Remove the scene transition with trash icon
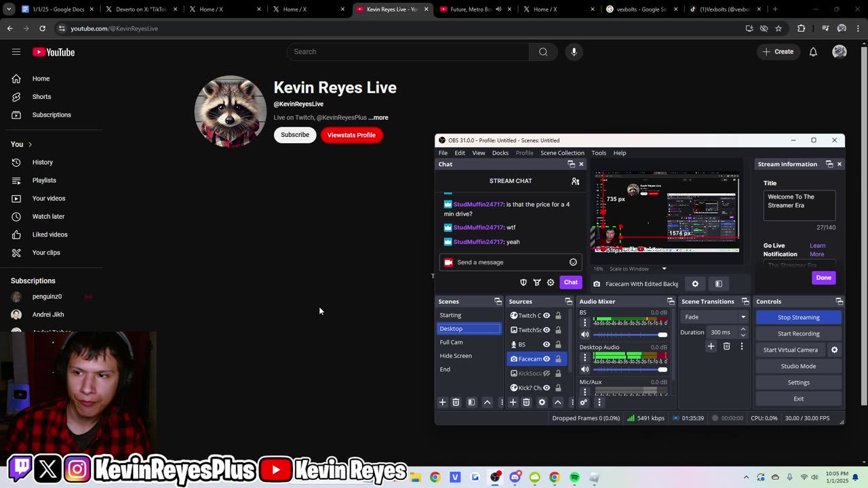This screenshot has width=868, height=488. tap(726, 346)
